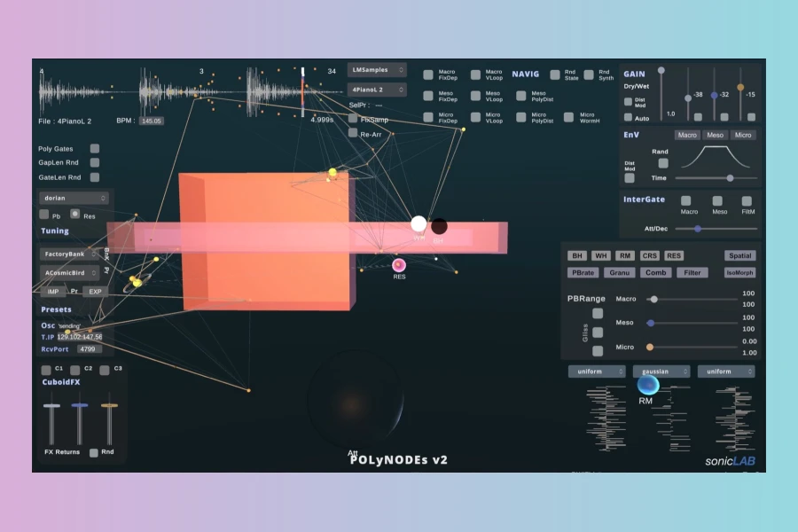Toggle GapLen Rnd checkbox
This screenshot has height=532, width=798.
point(95,162)
